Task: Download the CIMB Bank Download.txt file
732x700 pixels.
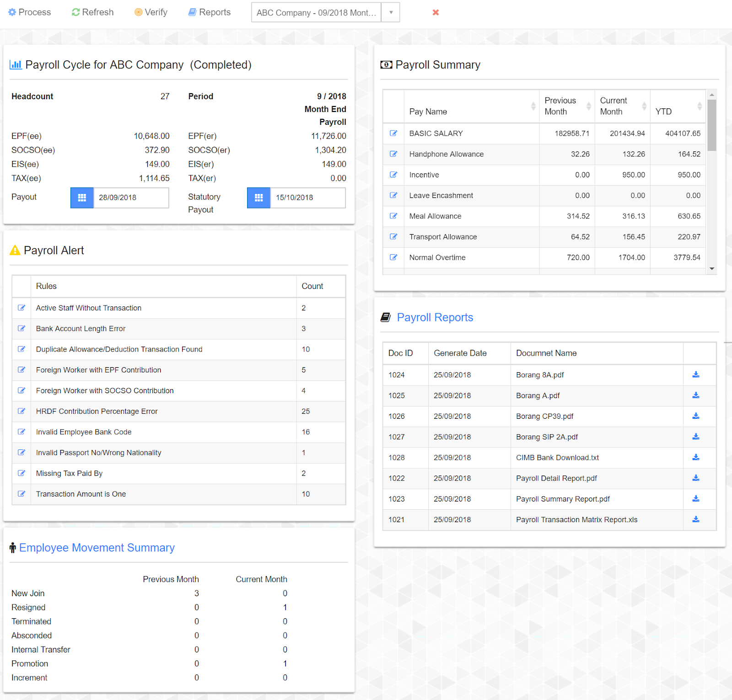Action: click(x=695, y=457)
